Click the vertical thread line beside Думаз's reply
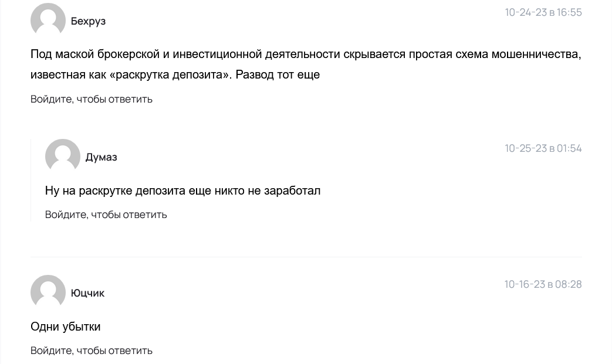Viewport: 612px width, 364px height. pyautogui.click(x=31, y=181)
